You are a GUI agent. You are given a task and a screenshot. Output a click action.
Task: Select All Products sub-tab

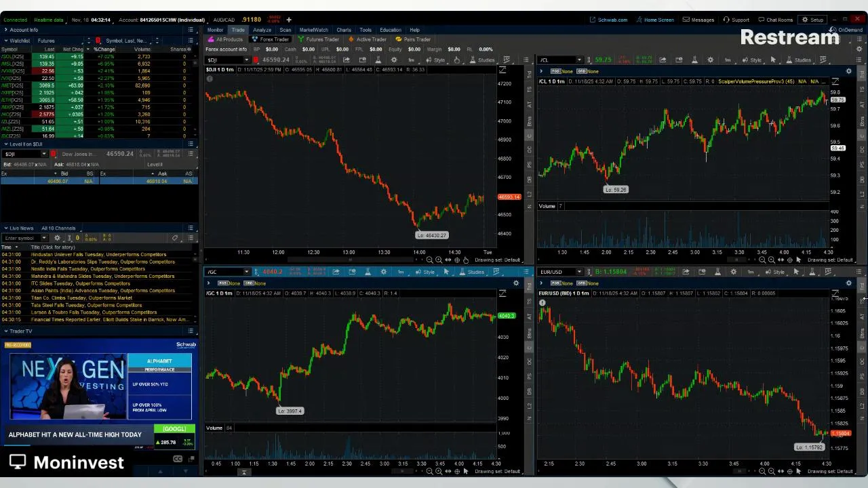(x=226, y=39)
